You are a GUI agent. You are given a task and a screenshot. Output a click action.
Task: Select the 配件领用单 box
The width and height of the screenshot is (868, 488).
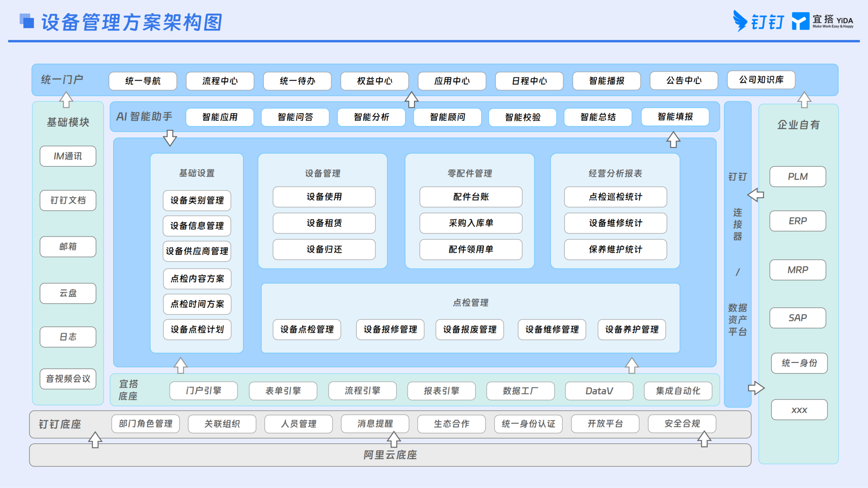471,250
